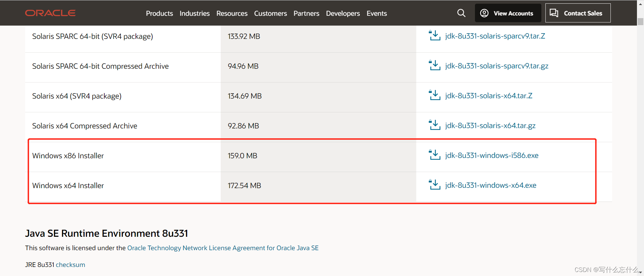The width and height of the screenshot is (644, 276).
Task: Open the Oracle Technology Network License Agreement link
Action: [x=223, y=248]
